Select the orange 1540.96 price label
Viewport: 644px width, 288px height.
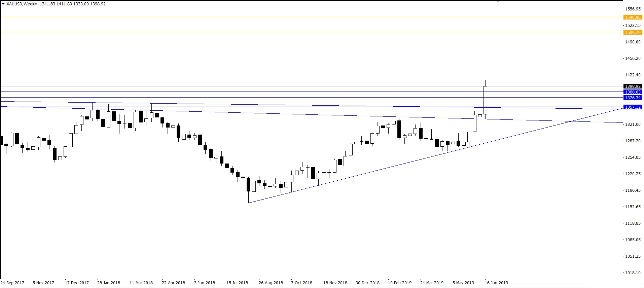pyautogui.click(x=632, y=17)
